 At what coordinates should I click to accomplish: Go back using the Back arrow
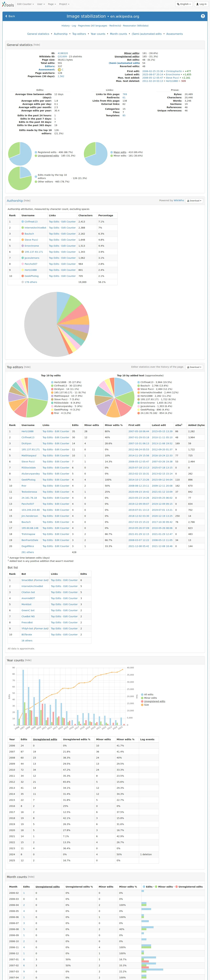click(10, 16)
